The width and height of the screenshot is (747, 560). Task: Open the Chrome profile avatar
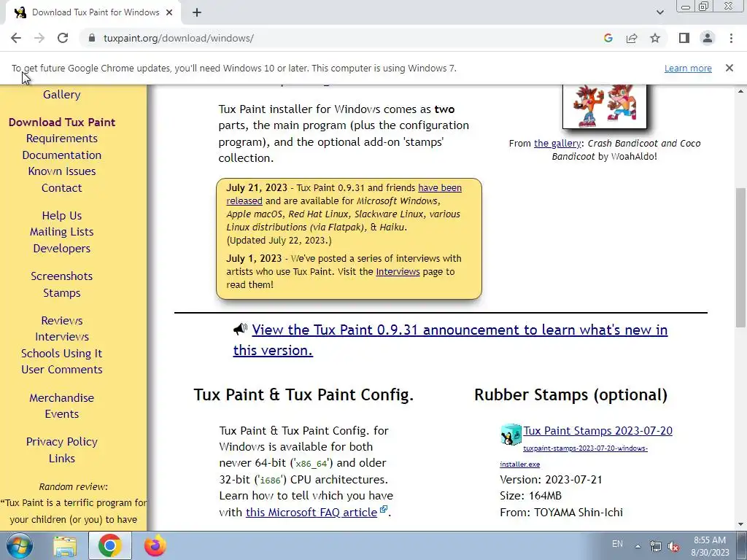708,38
